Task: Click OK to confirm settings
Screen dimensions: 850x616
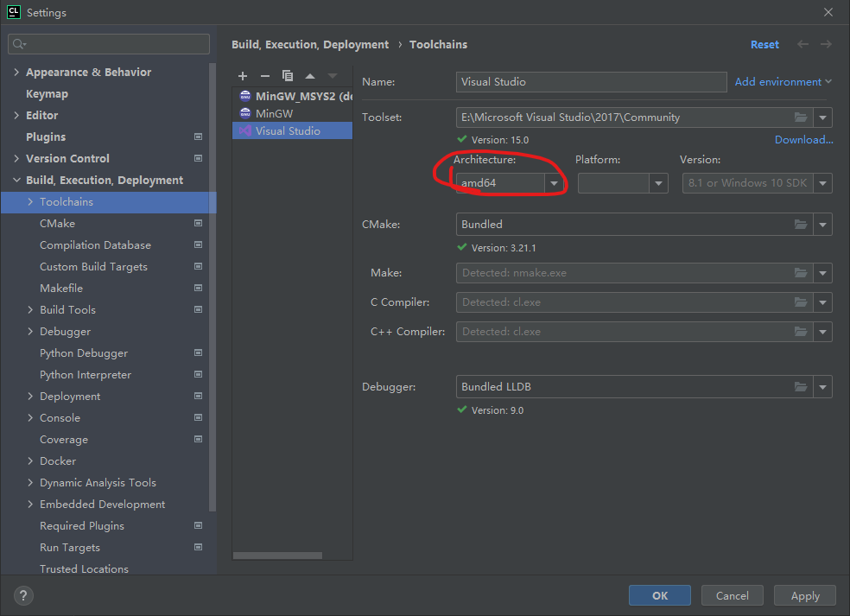Action: click(660, 595)
